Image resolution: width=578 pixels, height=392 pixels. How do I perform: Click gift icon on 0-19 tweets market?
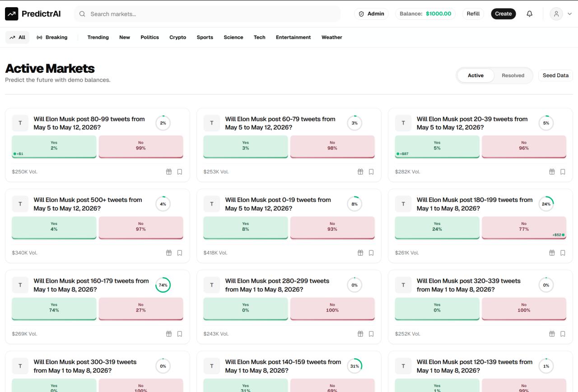(360, 253)
